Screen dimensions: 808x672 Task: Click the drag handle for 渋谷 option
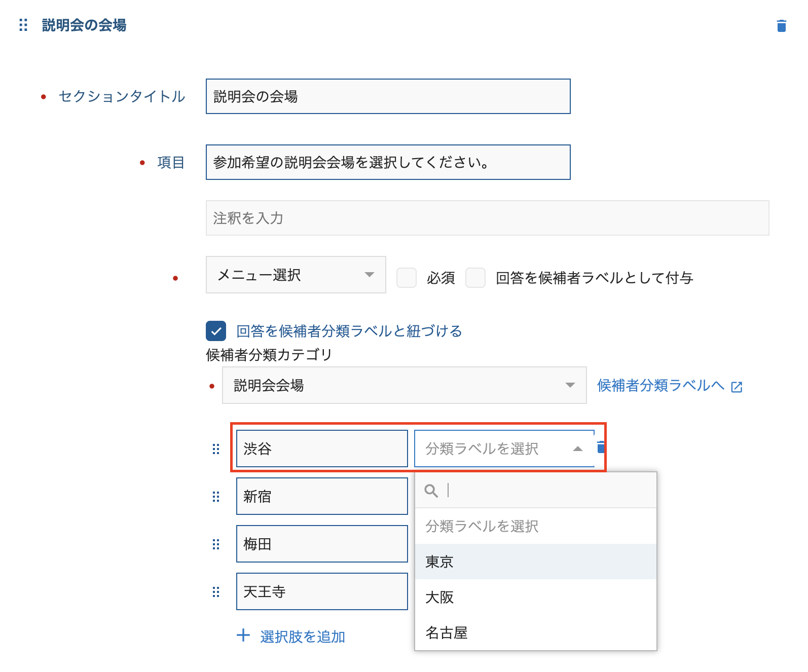pyautogui.click(x=216, y=449)
